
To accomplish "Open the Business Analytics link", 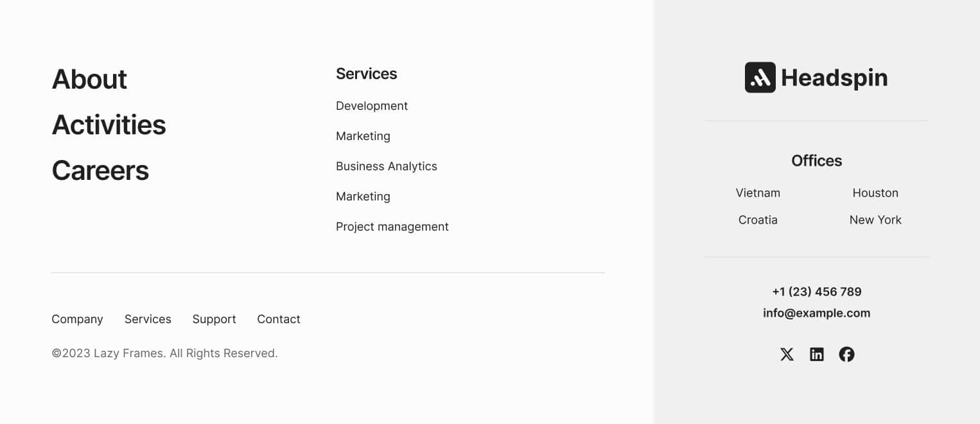I will pyautogui.click(x=387, y=166).
